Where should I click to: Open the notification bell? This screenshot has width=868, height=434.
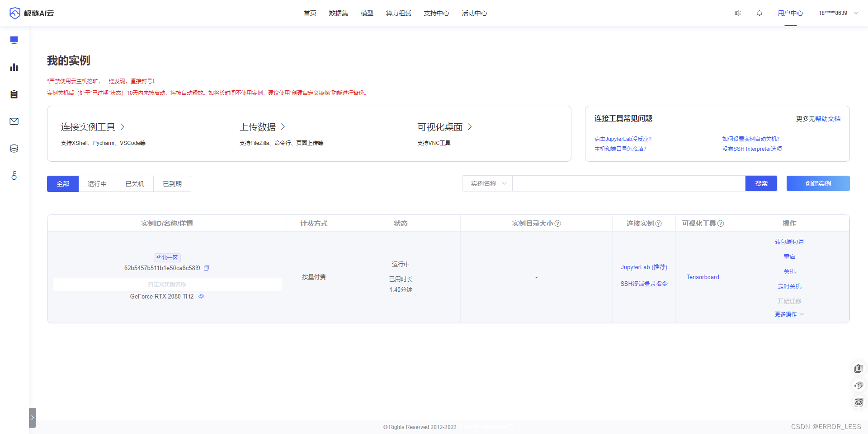click(759, 13)
